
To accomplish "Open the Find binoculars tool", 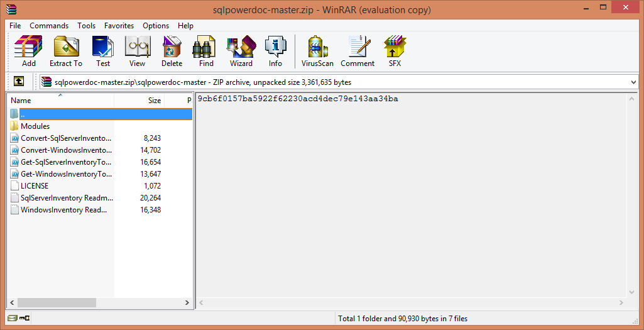I will [206, 51].
